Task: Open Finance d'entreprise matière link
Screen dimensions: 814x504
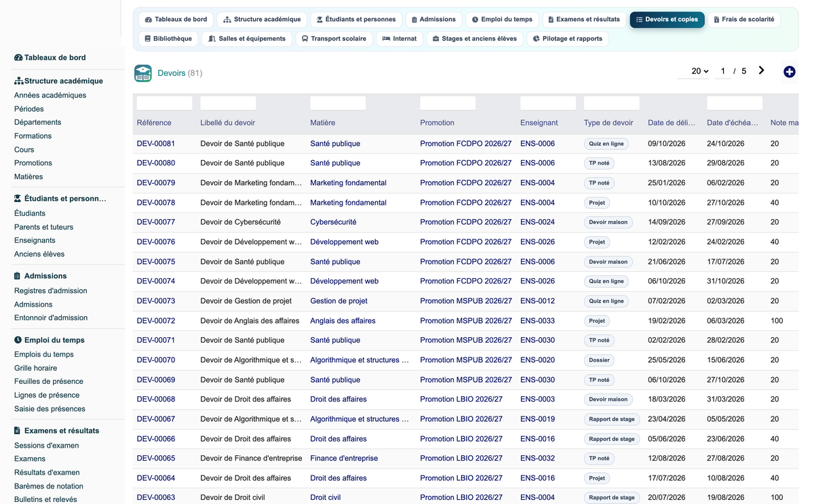Action: pos(344,459)
